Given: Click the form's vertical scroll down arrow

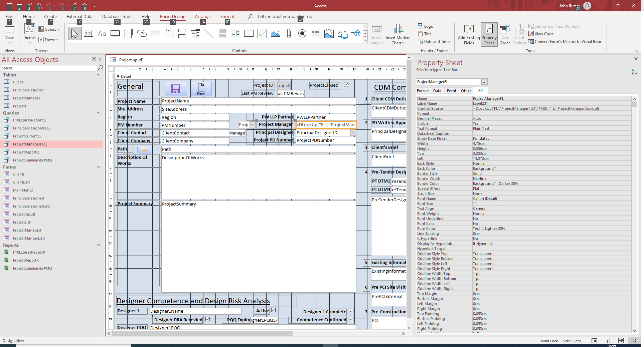Looking at the screenshot, I should pyautogui.click(x=409, y=328).
